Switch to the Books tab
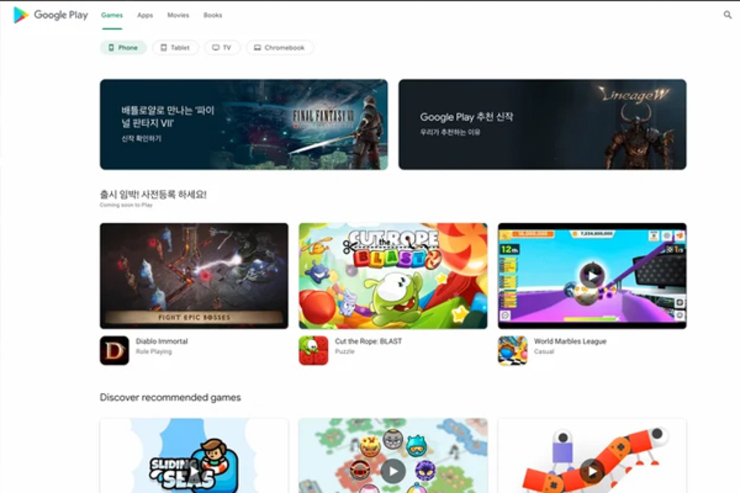Image resolution: width=740 pixels, height=493 pixels. click(x=212, y=15)
